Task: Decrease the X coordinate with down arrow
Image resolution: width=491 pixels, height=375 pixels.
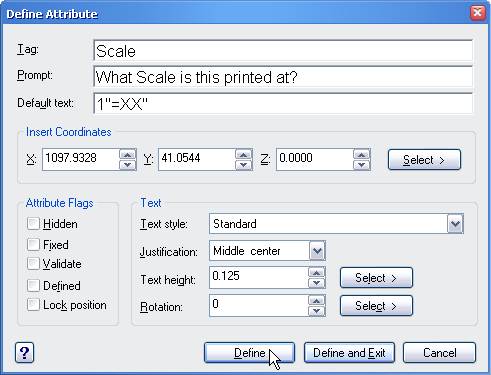Action: click(x=127, y=165)
